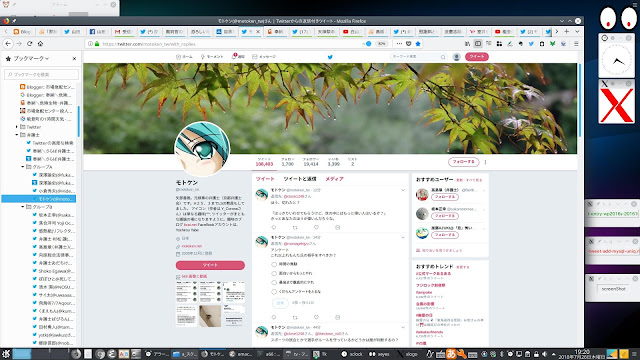Image resolution: width=640 pixels, height=360 pixels.
Task: Close the bookmarks sidebar with the X
Action: [x=74, y=59]
